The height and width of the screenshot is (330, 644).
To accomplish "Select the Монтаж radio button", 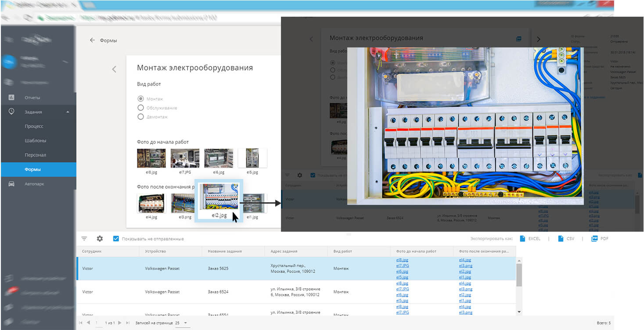I will click(x=141, y=99).
